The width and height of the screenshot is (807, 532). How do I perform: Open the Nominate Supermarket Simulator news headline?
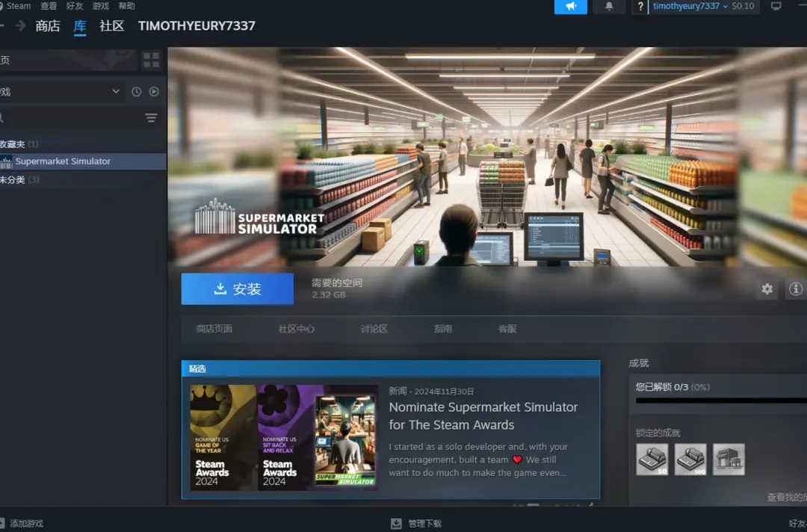(483, 415)
